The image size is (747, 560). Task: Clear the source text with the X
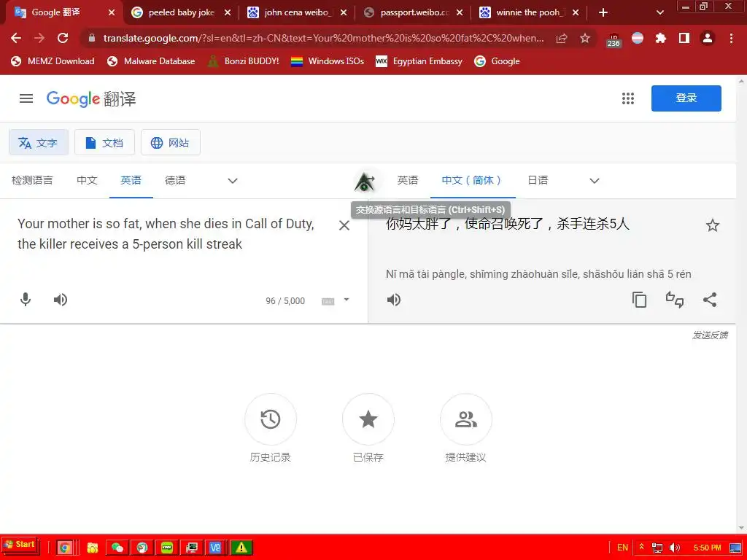coord(344,225)
